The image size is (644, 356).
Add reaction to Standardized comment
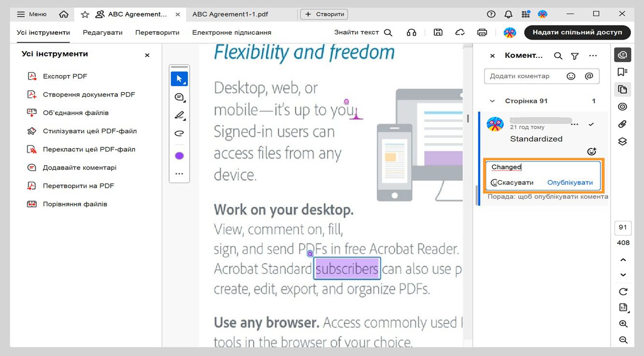(x=591, y=152)
